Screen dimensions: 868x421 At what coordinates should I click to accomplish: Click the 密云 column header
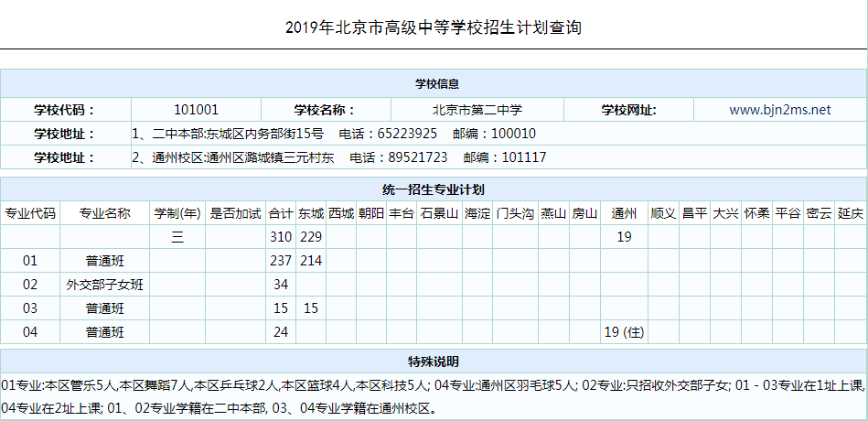(819, 213)
